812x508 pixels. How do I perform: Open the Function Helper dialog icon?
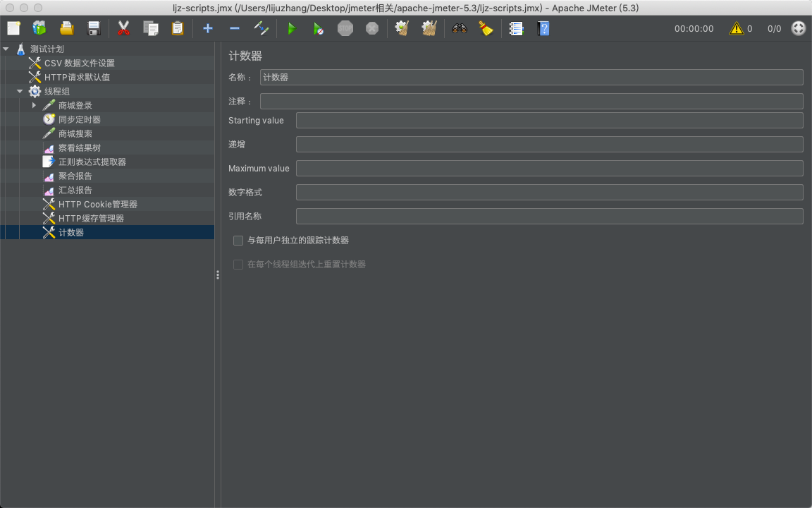pos(516,28)
